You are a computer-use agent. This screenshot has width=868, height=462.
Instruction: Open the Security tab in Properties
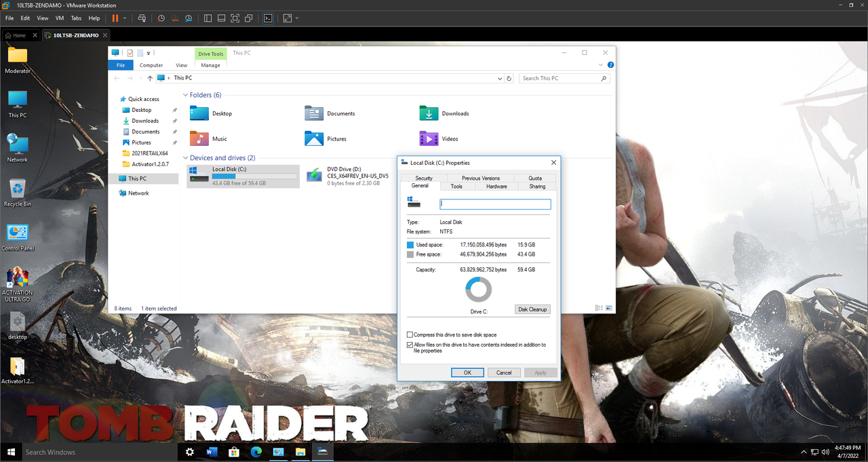point(424,178)
